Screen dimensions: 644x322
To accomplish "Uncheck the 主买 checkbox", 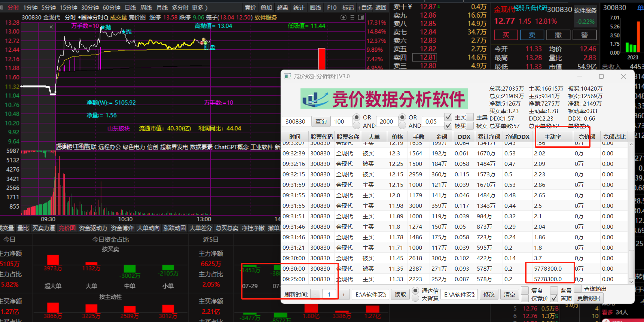I will point(448,117).
